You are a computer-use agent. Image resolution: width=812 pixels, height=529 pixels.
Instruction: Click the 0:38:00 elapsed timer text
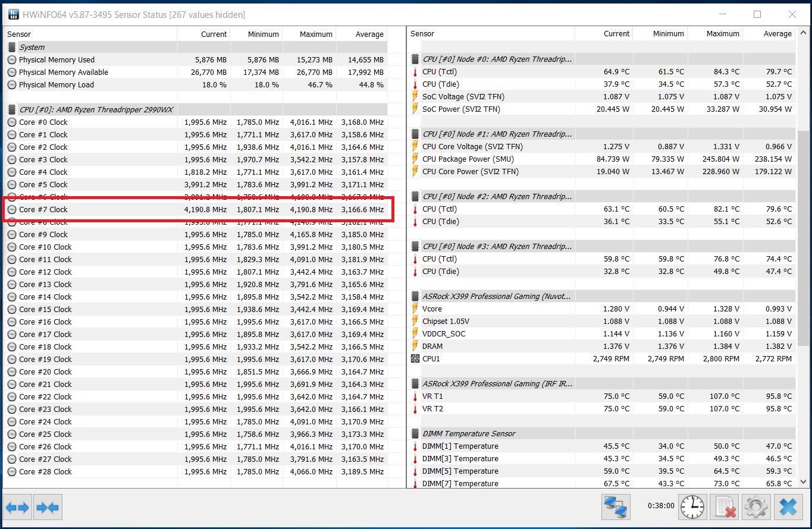coord(661,506)
